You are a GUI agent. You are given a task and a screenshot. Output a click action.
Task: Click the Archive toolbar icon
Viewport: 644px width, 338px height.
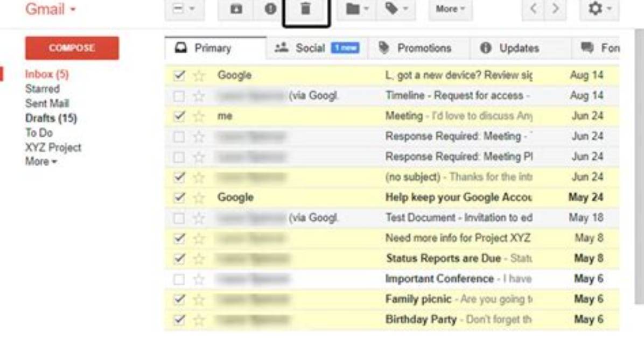click(236, 9)
